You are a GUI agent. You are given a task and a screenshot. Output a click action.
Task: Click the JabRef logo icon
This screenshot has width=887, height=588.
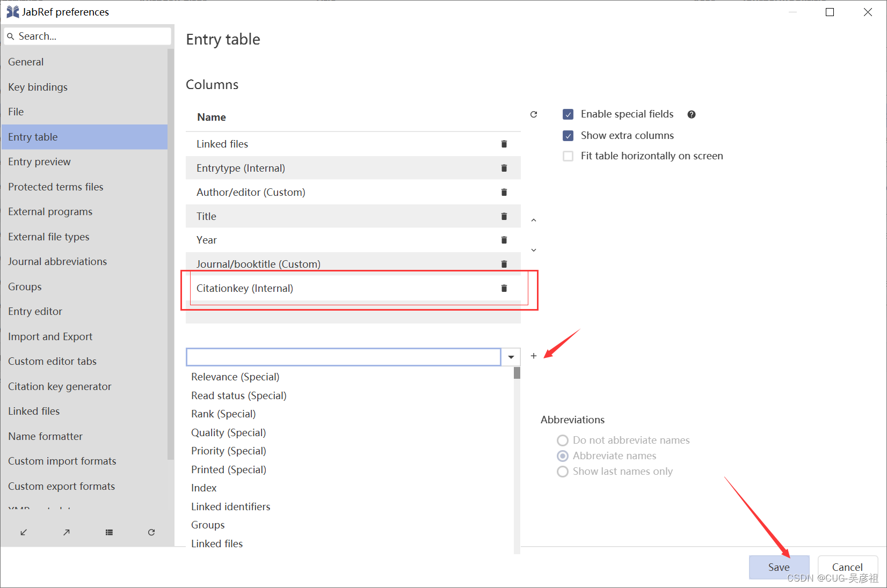tap(13, 12)
